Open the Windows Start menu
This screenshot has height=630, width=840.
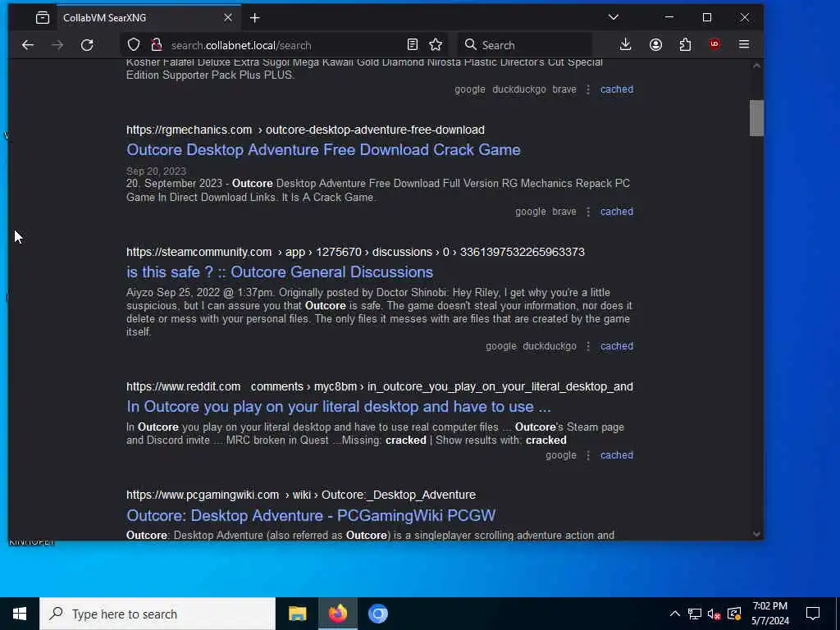tap(20, 614)
